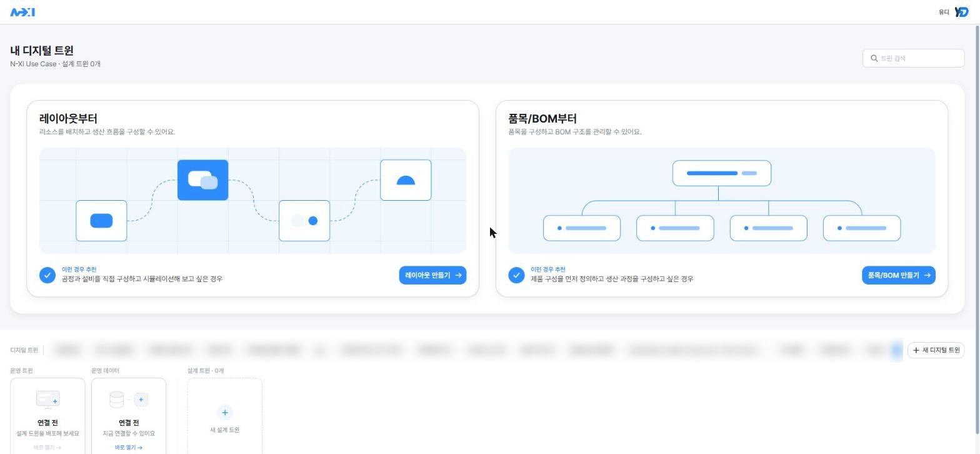Click the 디지털 트윈 label beside tabs
Image resolution: width=980 pixels, height=454 pixels.
24,350
